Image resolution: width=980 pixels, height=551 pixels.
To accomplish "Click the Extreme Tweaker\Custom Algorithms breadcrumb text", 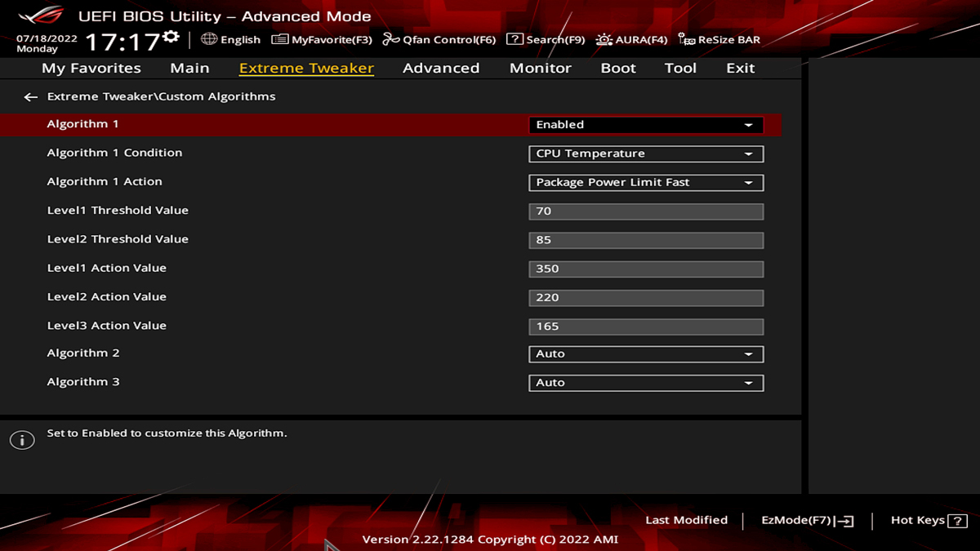I will point(162,96).
